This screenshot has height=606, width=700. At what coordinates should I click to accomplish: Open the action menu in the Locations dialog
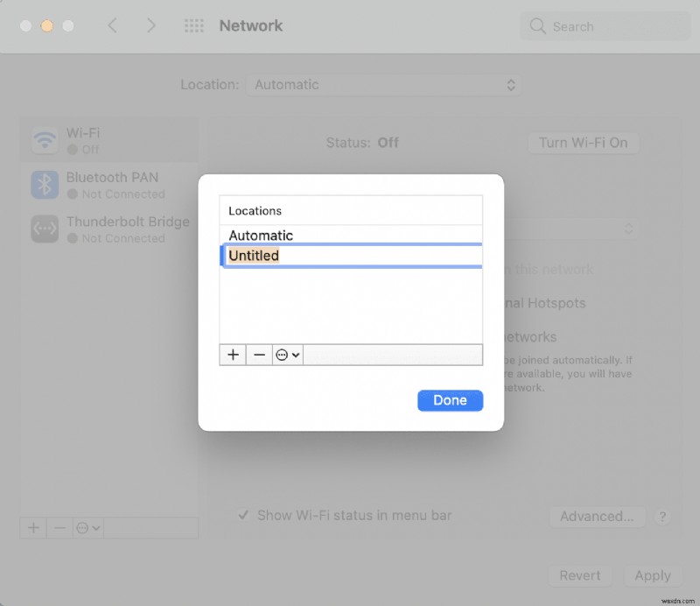pos(287,355)
